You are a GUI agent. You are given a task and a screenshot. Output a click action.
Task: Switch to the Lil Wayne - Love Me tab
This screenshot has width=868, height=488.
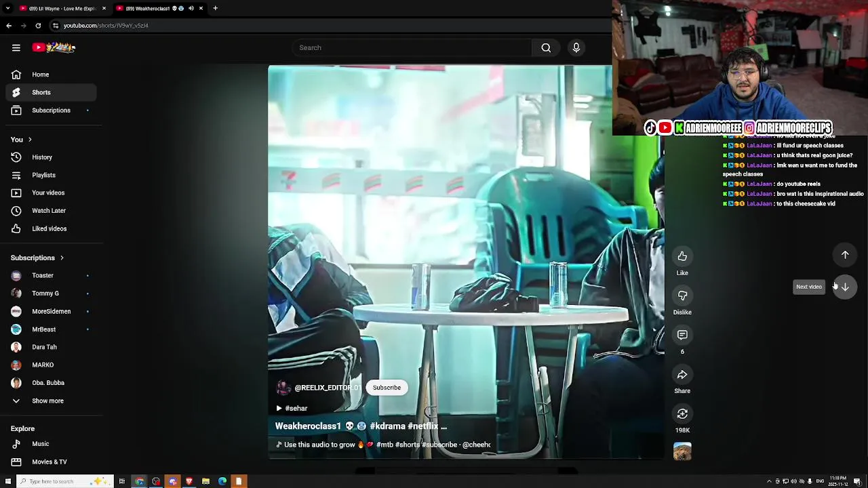[62, 8]
